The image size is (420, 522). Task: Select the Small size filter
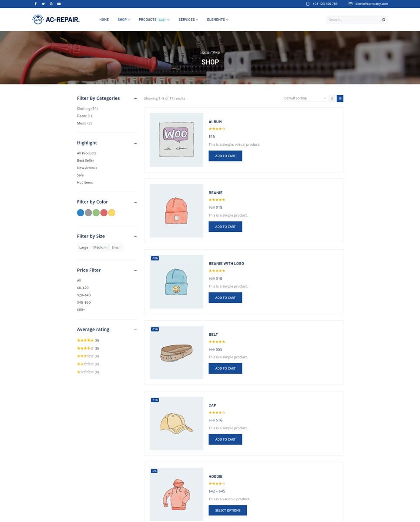(116, 248)
